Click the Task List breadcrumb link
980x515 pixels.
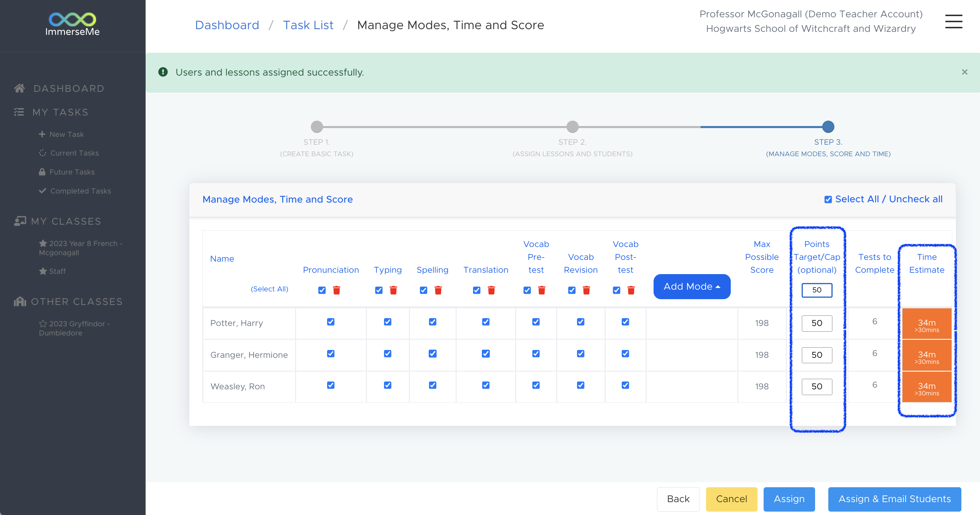(x=308, y=25)
